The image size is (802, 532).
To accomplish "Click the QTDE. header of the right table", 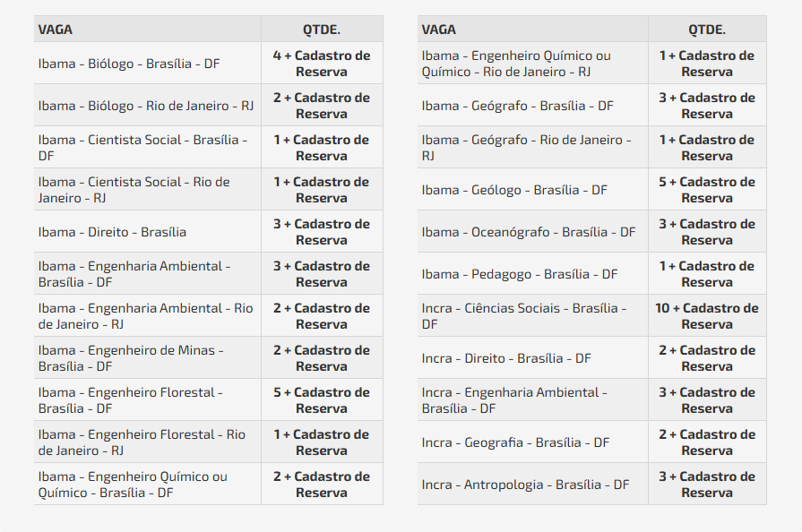I will point(707,29).
